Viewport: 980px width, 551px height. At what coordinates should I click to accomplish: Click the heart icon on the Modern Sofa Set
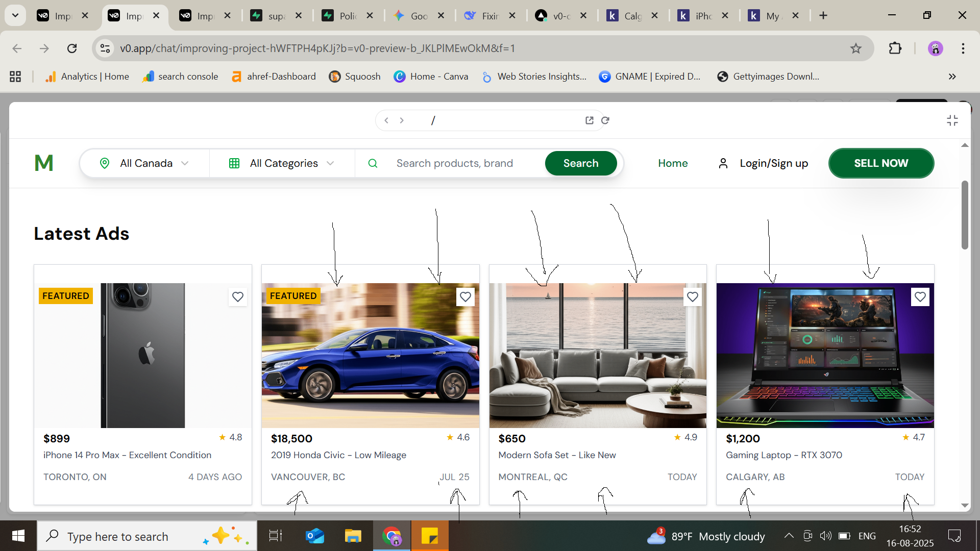(693, 296)
